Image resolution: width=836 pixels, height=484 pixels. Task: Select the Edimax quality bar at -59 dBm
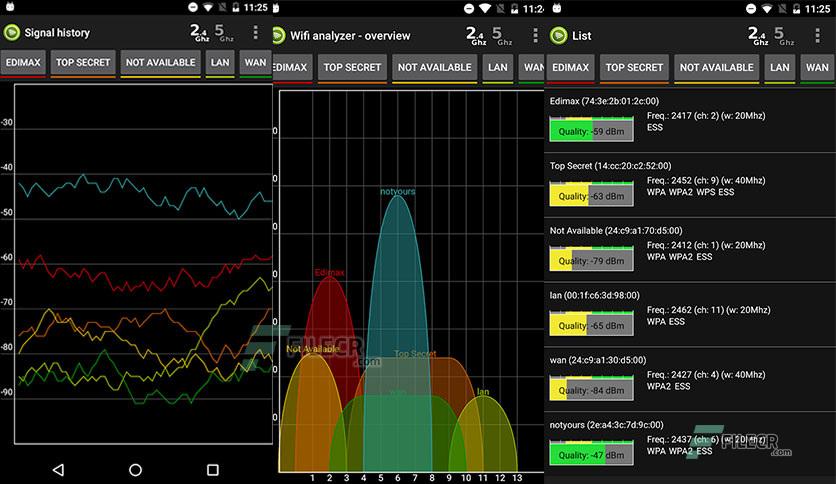tap(591, 130)
